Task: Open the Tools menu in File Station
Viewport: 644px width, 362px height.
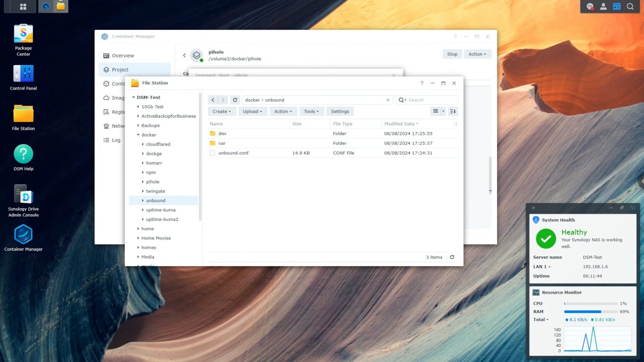Action: [x=311, y=111]
